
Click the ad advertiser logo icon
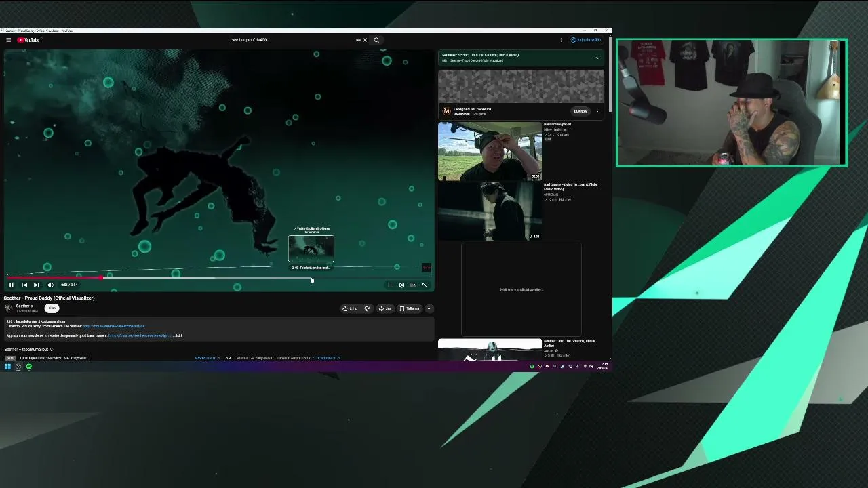[446, 111]
